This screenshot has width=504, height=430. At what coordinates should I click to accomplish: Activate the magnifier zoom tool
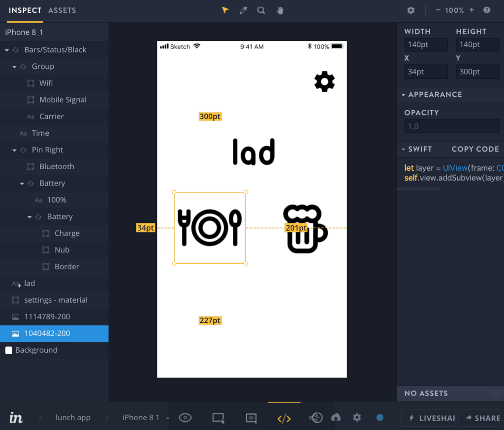tap(261, 10)
